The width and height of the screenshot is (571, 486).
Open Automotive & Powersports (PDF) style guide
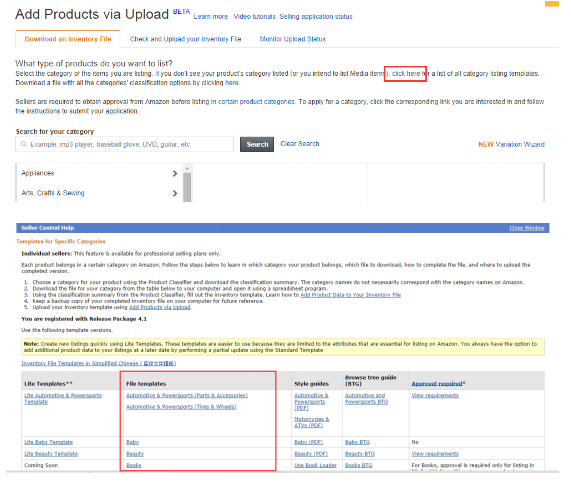311,402
